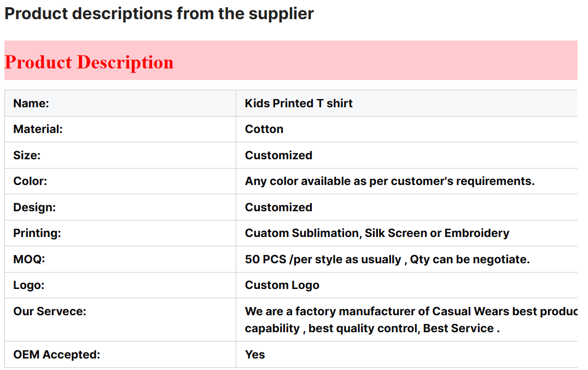
Task: Select the 'Printing:' row label
Action: (x=37, y=233)
